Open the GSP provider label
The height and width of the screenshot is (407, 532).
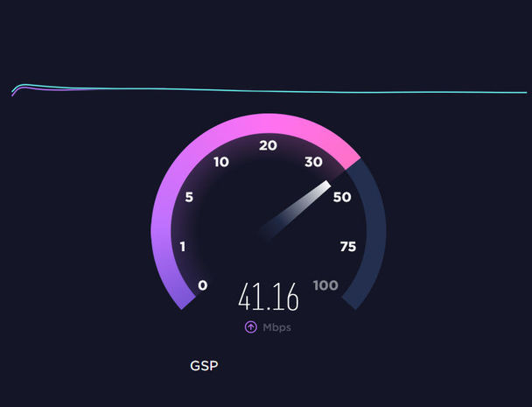pyautogui.click(x=204, y=366)
